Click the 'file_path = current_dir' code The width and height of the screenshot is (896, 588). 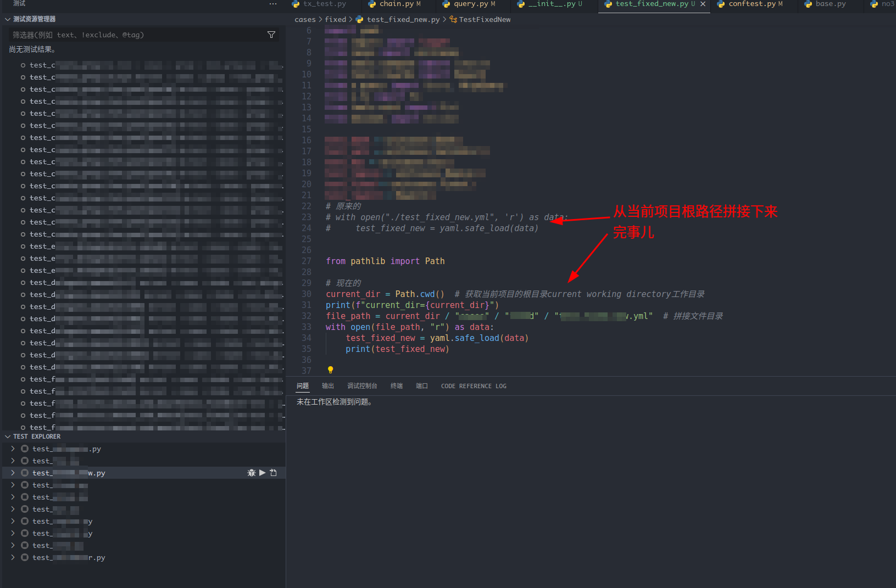click(383, 316)
